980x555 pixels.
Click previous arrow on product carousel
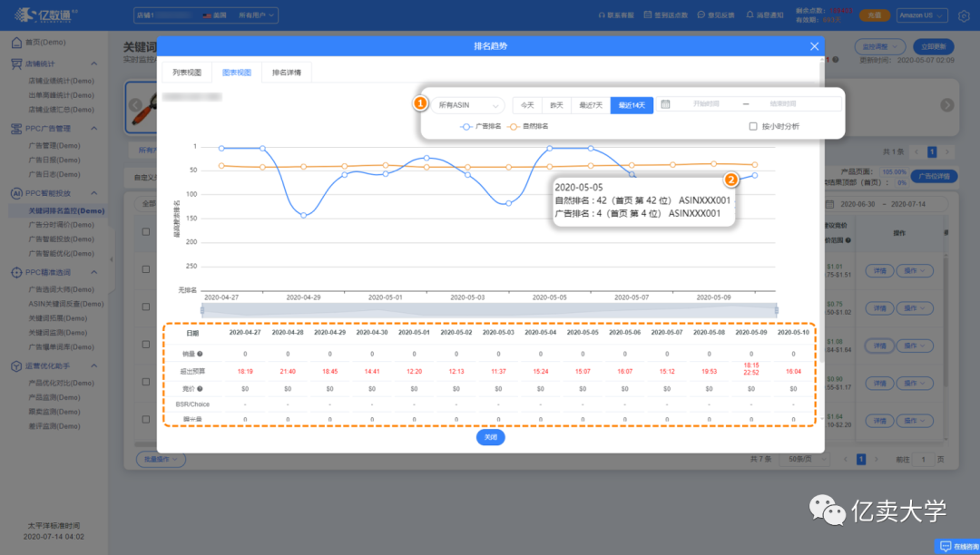pos(135,105)
